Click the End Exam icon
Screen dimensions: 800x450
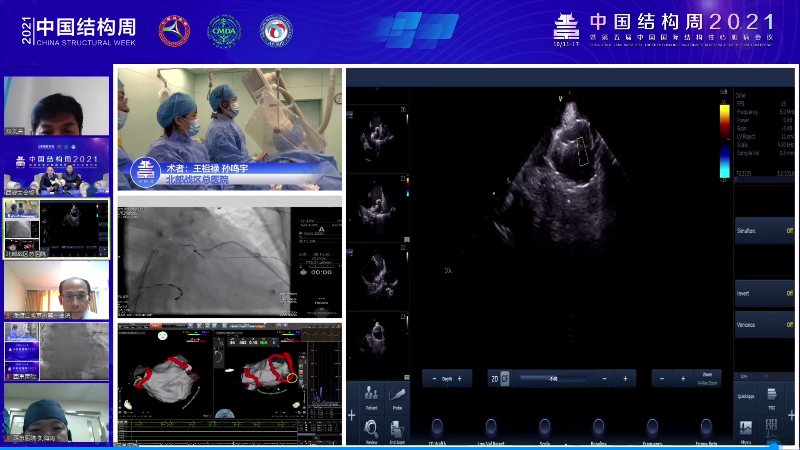(397, 428)
